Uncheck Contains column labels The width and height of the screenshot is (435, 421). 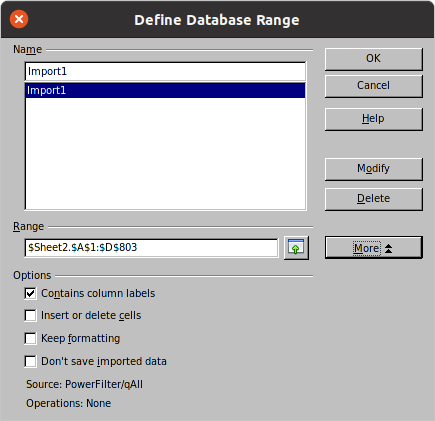[x=30, y=293]
